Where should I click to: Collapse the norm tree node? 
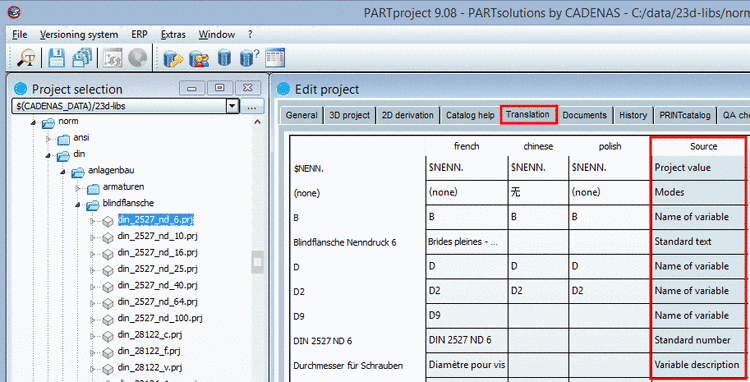coord(33,123)
